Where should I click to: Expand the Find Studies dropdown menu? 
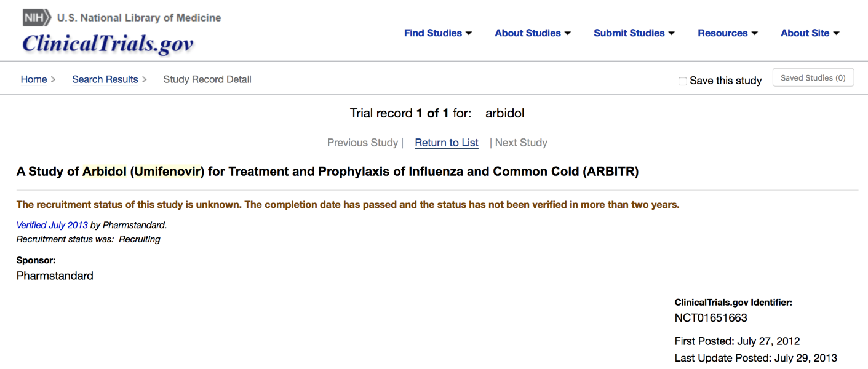coord(437,33)
